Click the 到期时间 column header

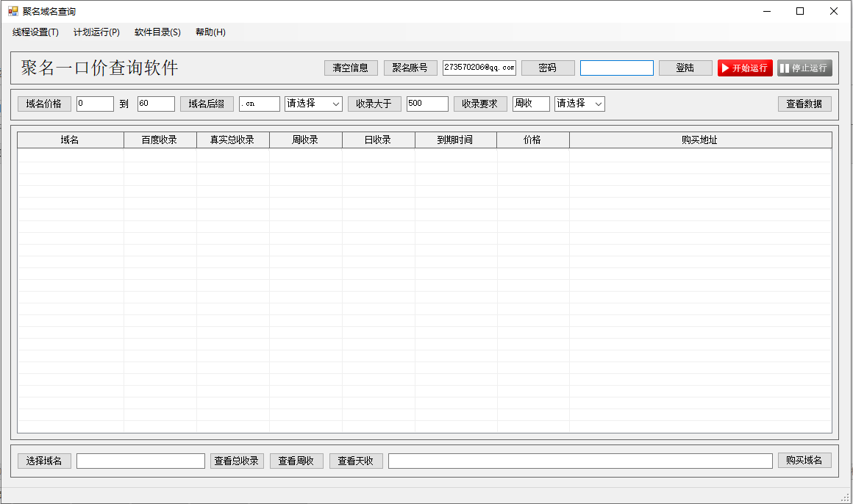pyautogui.click(x=455, y=140)
